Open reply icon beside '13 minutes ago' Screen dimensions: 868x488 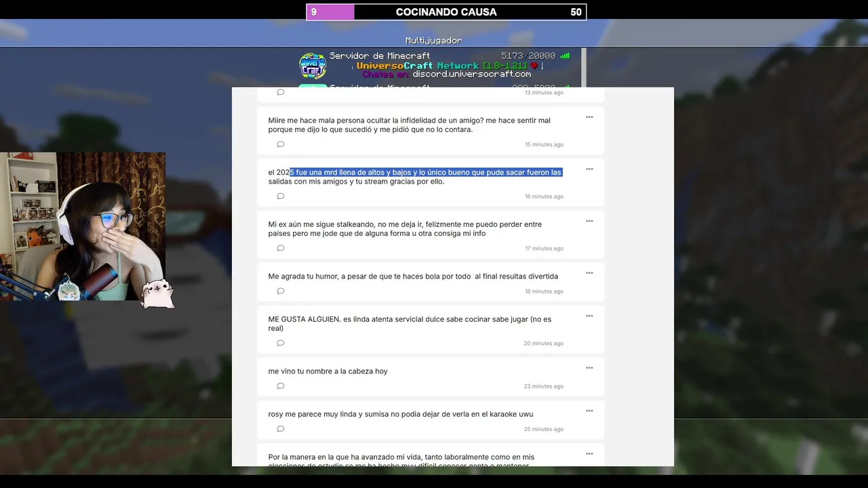tap(281, 92)
